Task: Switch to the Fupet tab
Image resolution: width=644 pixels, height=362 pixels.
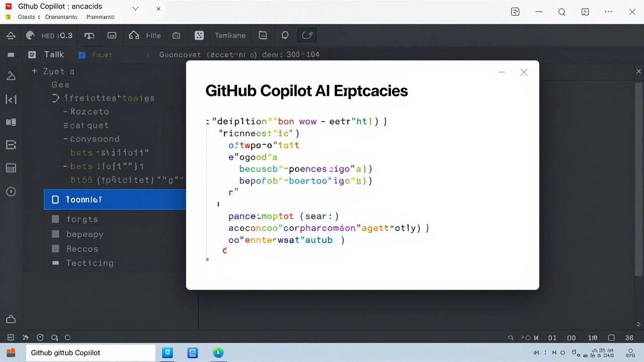Action: click(x=102, y=55)
